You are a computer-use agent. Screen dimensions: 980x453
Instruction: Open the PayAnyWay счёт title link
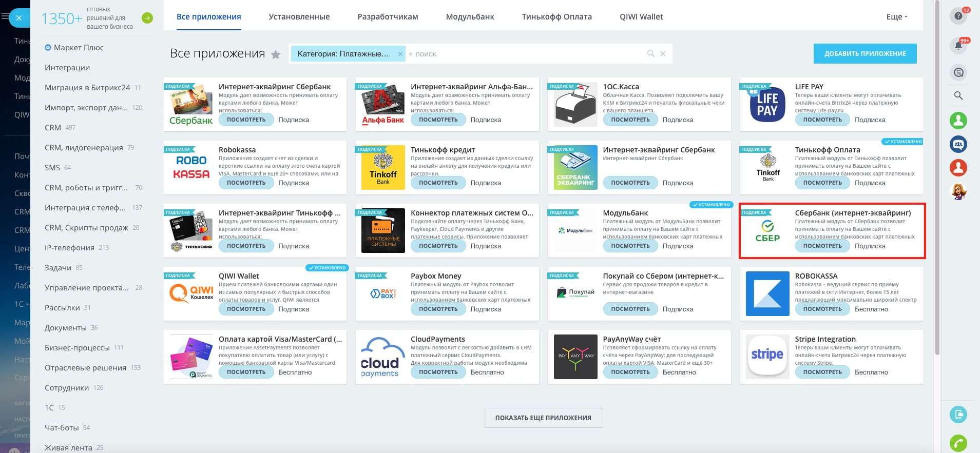[632, 339]
